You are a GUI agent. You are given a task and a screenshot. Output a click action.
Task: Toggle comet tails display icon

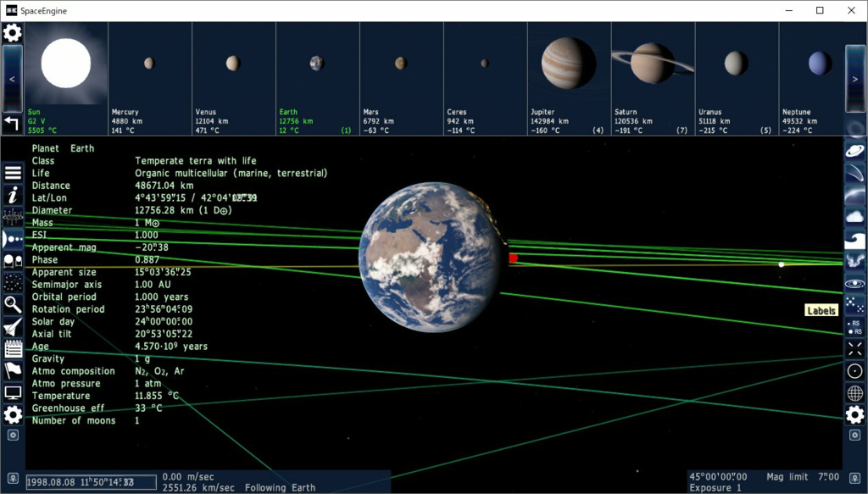854,173
